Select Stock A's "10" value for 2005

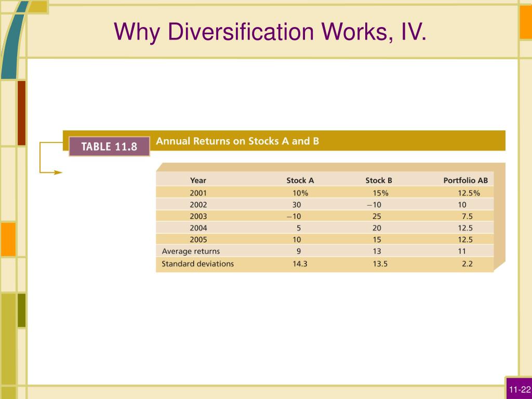297,240
